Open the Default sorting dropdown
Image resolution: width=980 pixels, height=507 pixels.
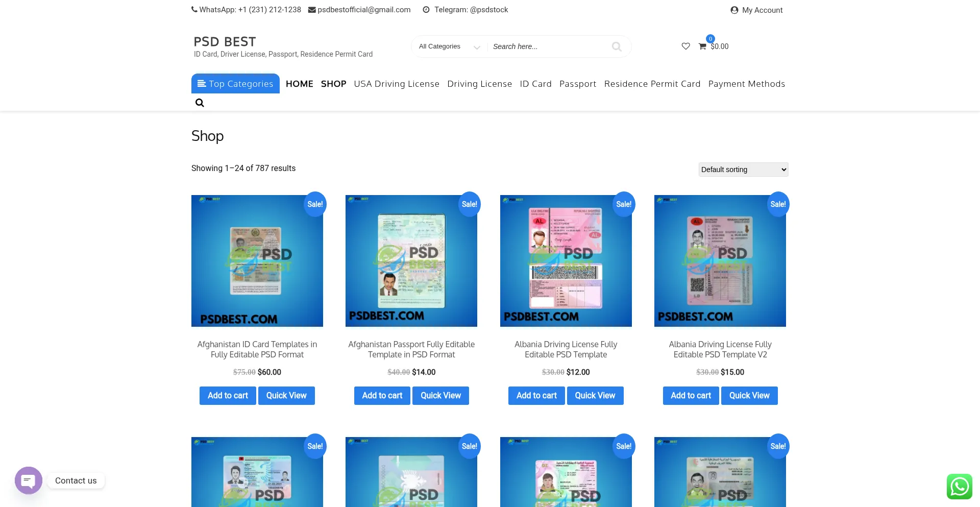pyautogui.click(x=743, y=170)
